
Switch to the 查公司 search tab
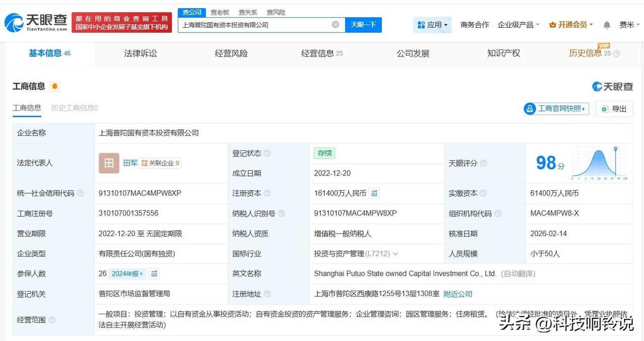click(192, 12)
